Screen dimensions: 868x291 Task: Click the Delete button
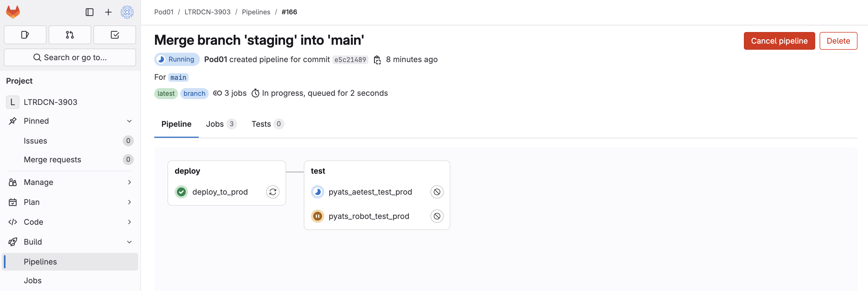[838, 41]
